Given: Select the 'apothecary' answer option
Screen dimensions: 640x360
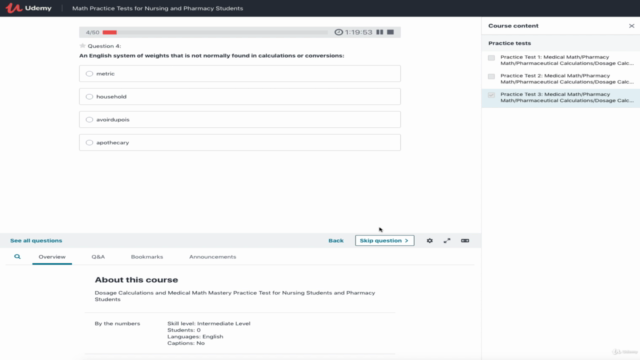Looking at the screenshot, I should (240, 142).
